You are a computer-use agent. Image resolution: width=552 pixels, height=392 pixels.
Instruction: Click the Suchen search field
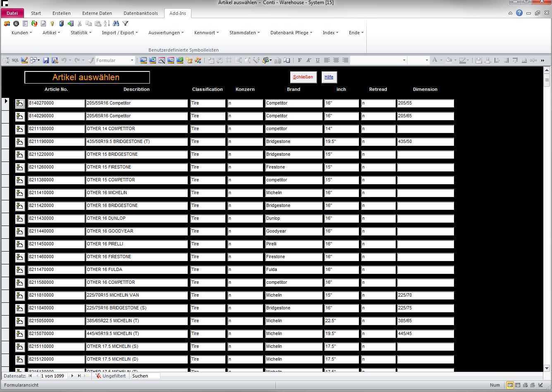click(x=145, y=376)
